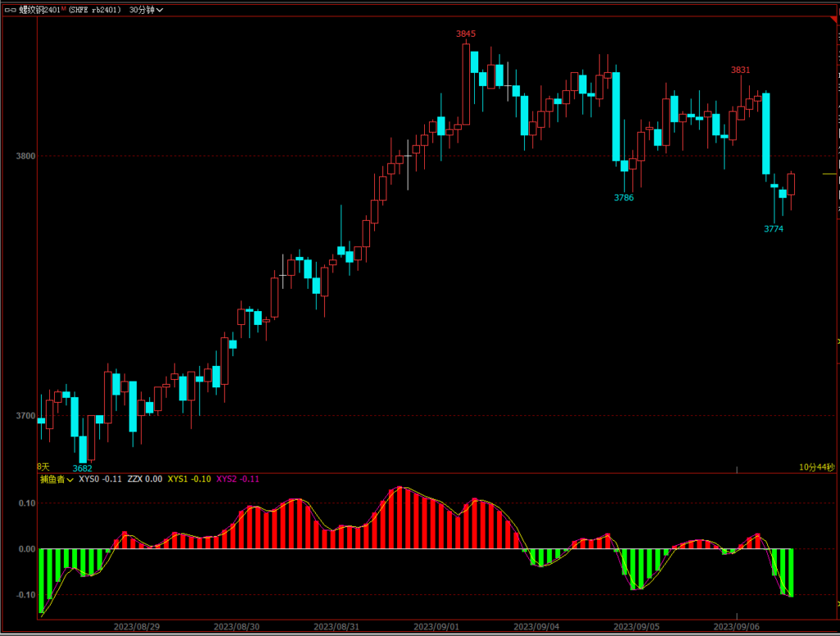
Task: Expand the 捕鱼者 indicator dropdown
Action: [x=57, y=479]
